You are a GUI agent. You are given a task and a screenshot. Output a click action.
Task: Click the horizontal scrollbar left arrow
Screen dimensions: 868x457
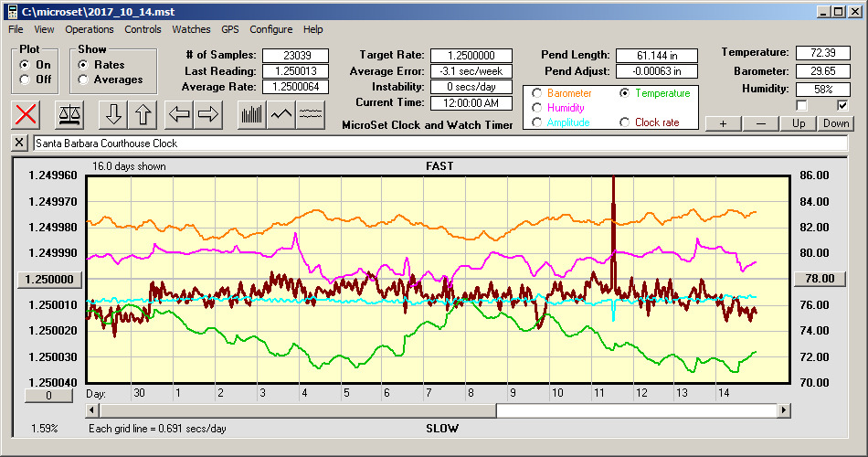93,410
